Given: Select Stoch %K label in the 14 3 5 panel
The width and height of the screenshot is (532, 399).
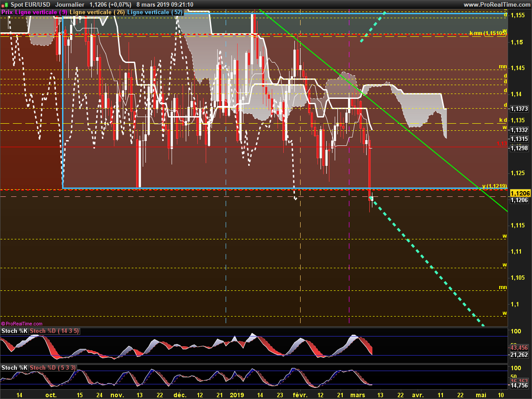Looking at the screenshot, I should (14, 331).
